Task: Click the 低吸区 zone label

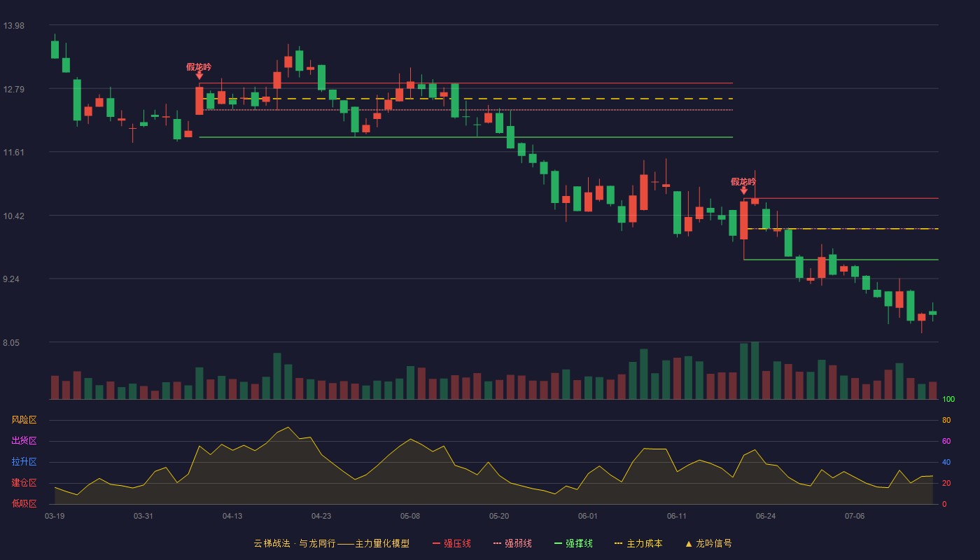Action: [x=24, y=503]
